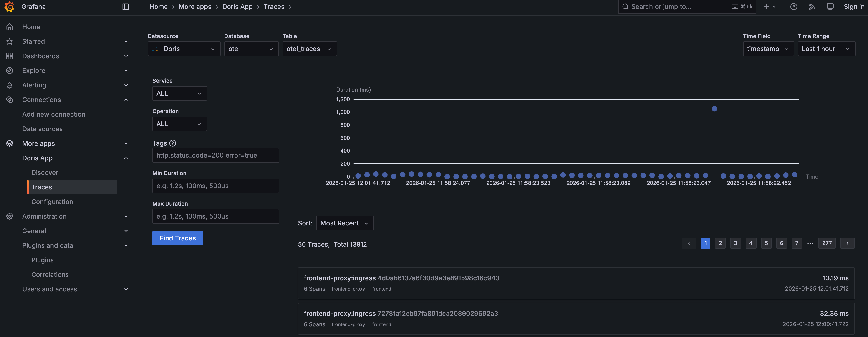Click the Find Traces button
The image size is (868, 337).
(x=178, y=238)
